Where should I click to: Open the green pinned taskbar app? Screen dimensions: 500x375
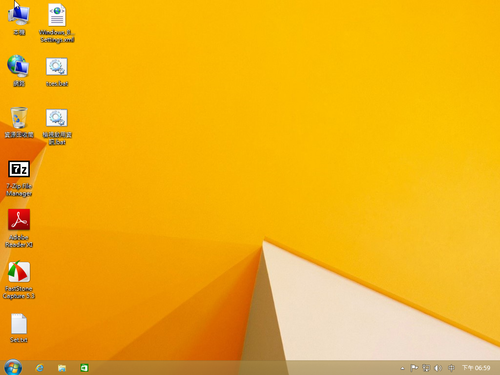[x=84, y=368]
